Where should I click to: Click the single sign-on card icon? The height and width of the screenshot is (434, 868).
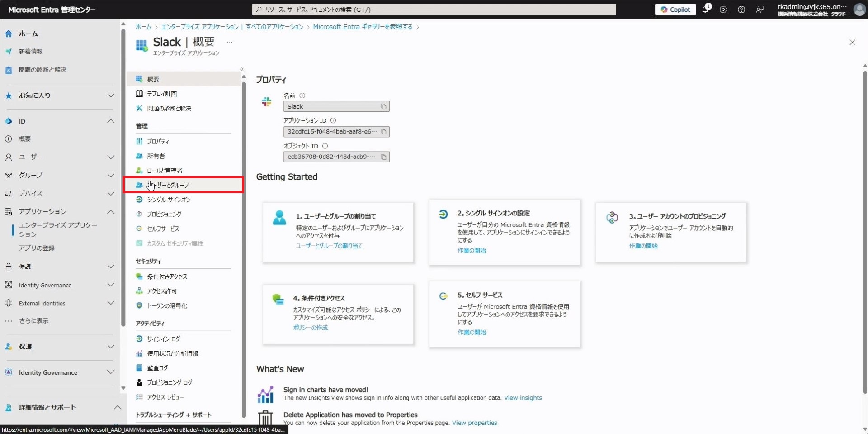[443, 214]
